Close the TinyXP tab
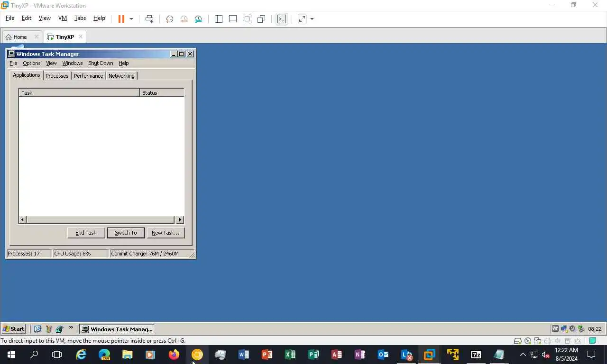Screen dimensions: 607x364 point(81,36)
